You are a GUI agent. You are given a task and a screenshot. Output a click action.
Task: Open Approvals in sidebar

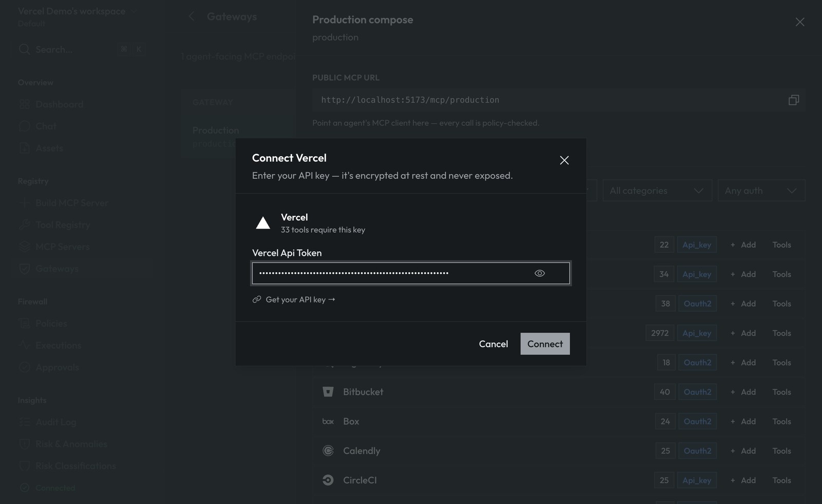tap(82, 367)
